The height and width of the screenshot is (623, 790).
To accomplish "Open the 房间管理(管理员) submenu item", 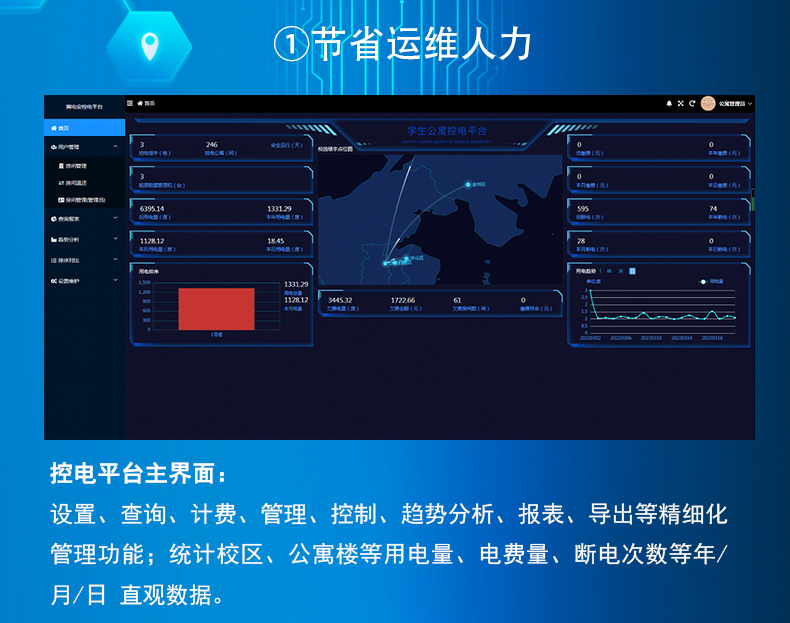I will [x=85, y=200].
